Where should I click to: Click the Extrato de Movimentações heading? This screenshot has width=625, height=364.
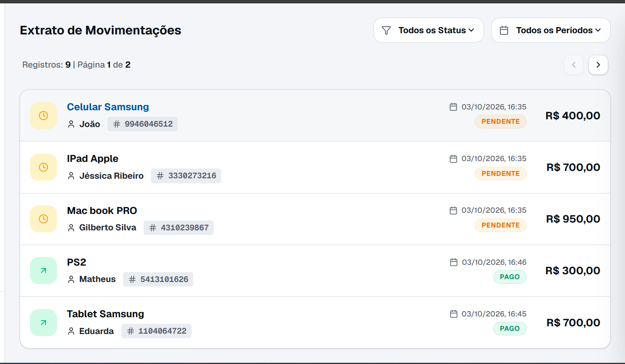click(x=100, y=30)
